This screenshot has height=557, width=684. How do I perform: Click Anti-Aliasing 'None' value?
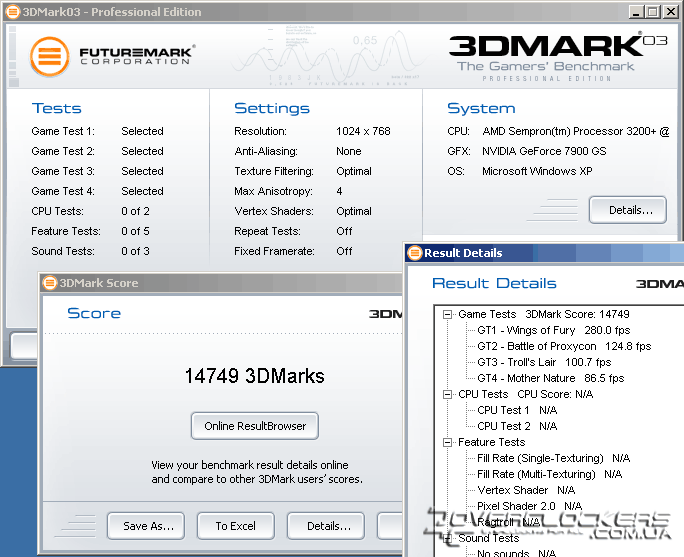tap(349, 151)
